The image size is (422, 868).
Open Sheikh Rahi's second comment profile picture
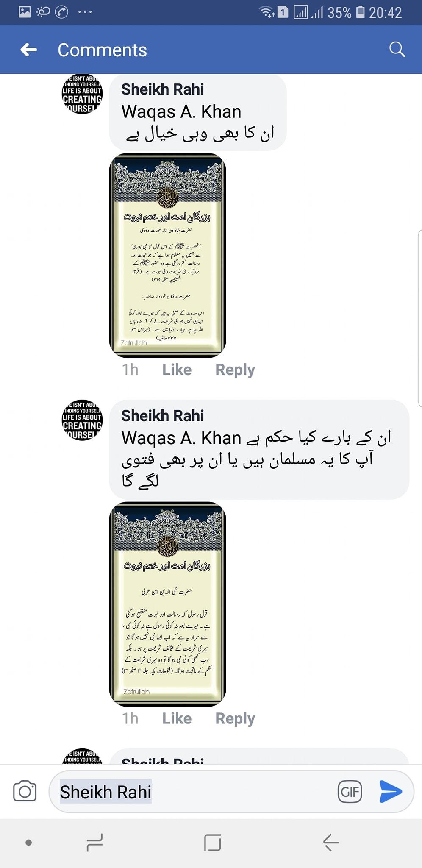(82, 420)
